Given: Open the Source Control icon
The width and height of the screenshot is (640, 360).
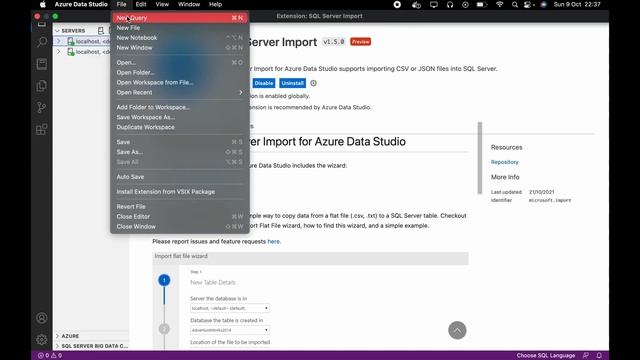Looking at the screenshot, I should pyautogui.click(x=42, y=107).
